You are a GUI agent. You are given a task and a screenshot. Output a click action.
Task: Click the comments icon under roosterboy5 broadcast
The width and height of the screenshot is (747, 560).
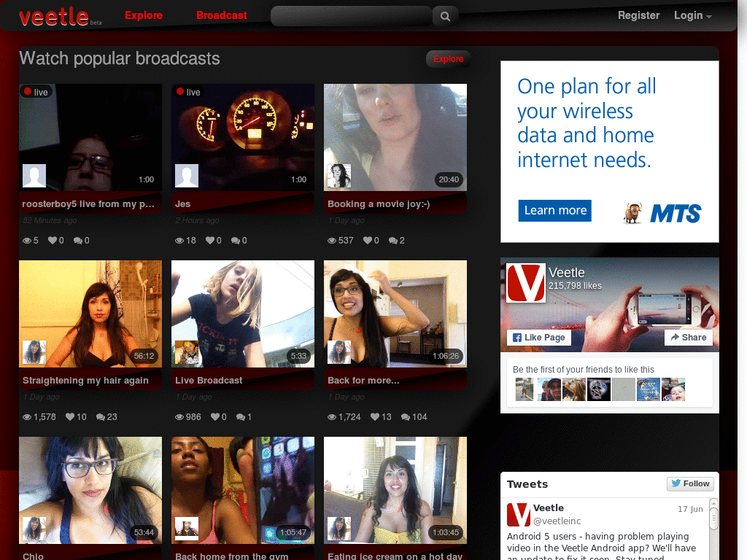[77, 241]
